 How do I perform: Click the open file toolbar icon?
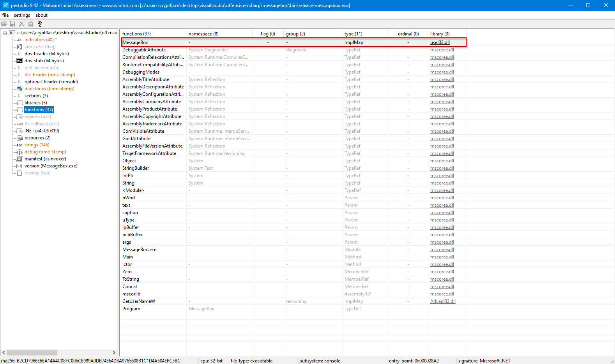click(4, 24)
